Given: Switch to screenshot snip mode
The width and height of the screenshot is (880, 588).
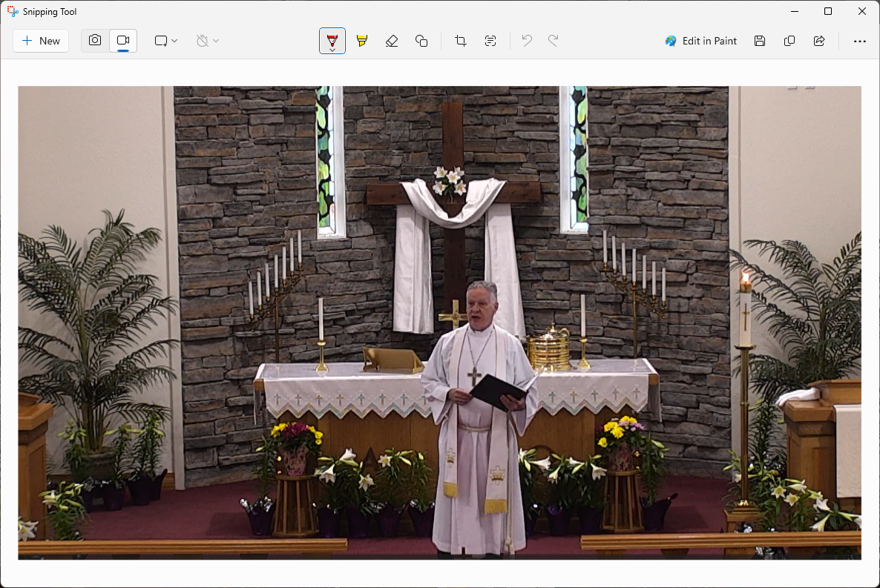Looking at the screenshot, I should pos(95,41).
